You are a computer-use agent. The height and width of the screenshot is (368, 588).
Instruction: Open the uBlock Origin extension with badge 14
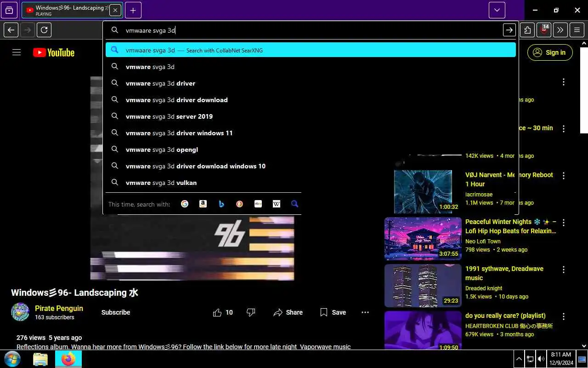pyautogui.click(x=544, y=30)
